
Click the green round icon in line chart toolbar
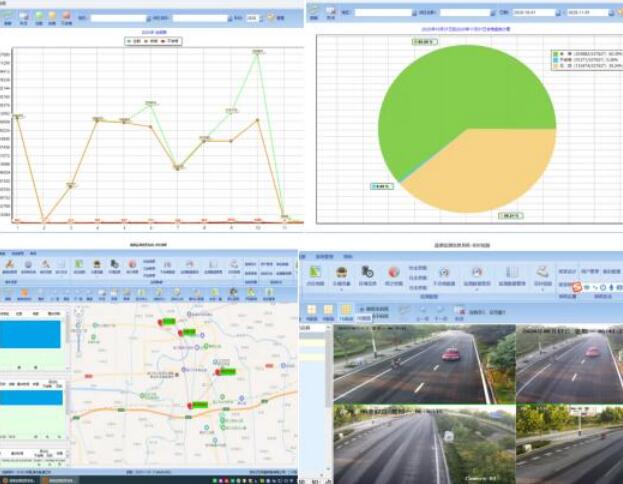point(38,16)
